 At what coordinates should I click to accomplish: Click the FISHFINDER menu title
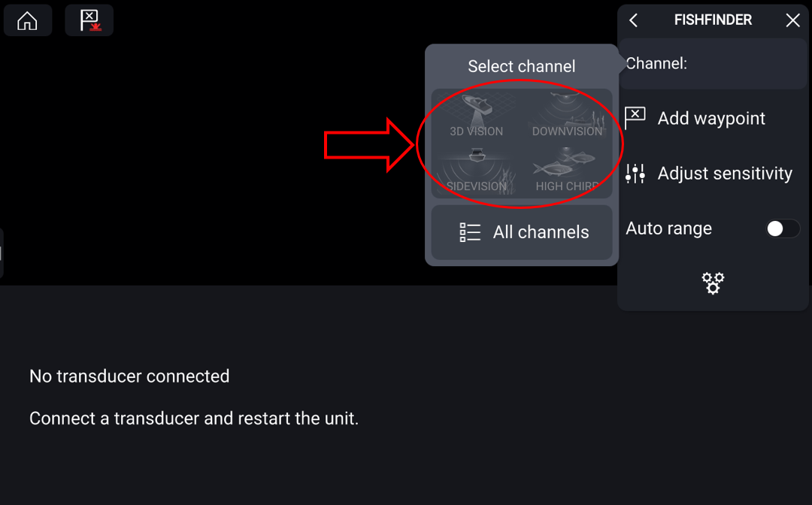pyautogui.click(x=713, y=20)
